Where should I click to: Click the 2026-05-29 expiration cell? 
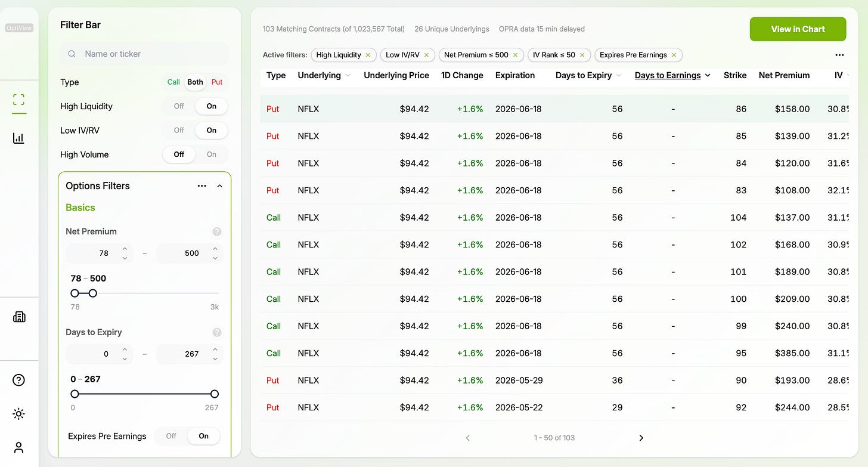pyautogui.click(x=519, y=381)
